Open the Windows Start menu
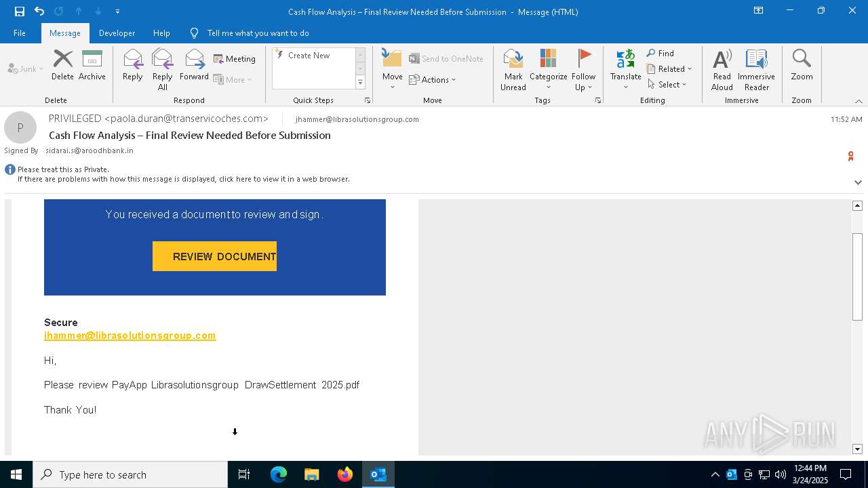Image resolution: width=868 pixels, height=488 pixels. point(16,474)
